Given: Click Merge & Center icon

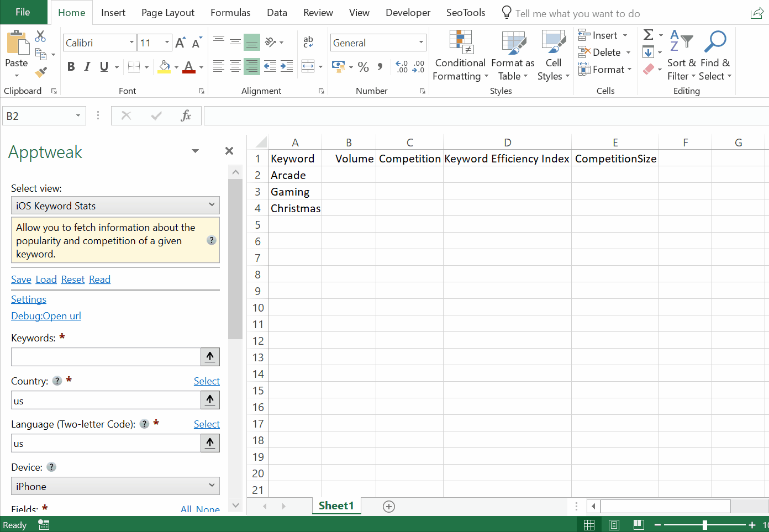Looking at the screenshot, I should [308, 67].
